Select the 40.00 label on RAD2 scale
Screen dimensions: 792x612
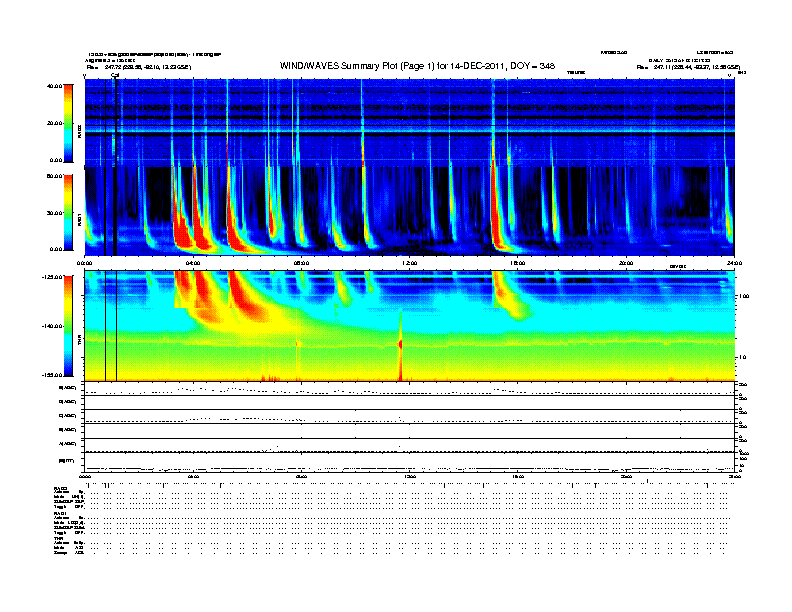click(x=54, y=86)
